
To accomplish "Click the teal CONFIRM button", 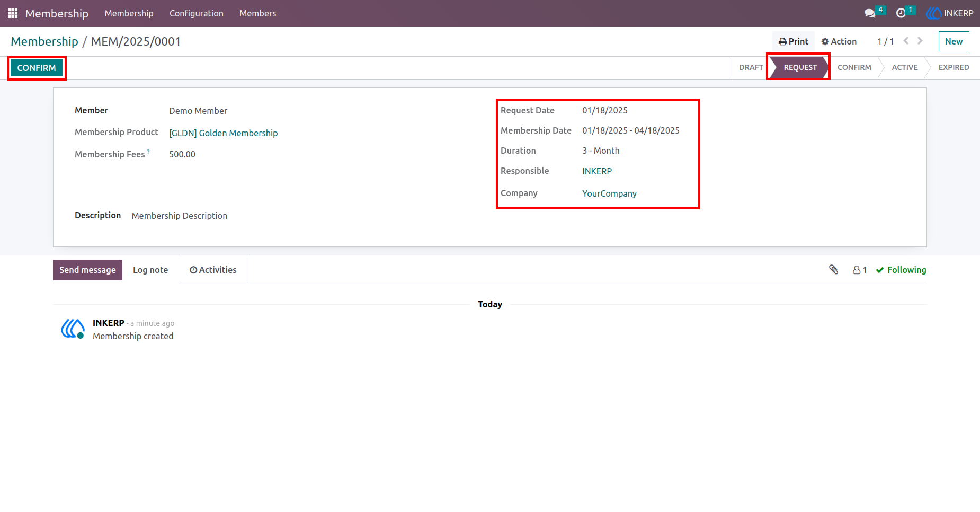I will 37,68.
